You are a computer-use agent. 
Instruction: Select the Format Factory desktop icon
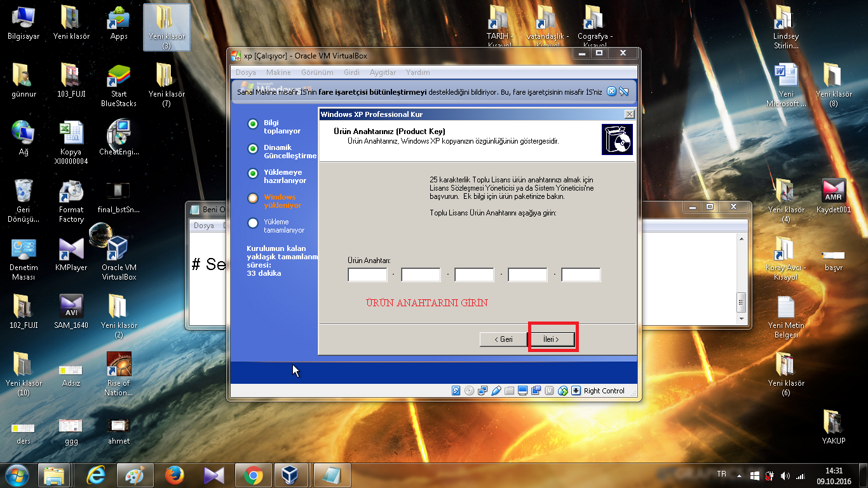point(71,201)
